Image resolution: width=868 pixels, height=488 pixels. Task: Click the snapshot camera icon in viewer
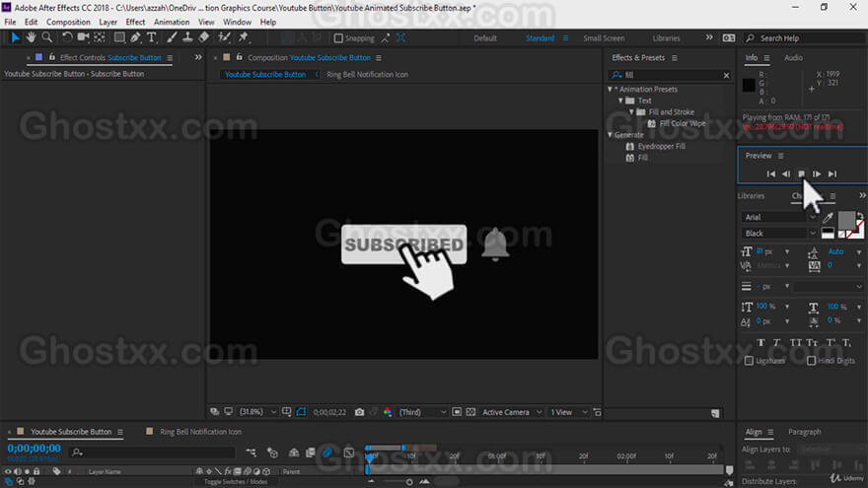[359, 412]
